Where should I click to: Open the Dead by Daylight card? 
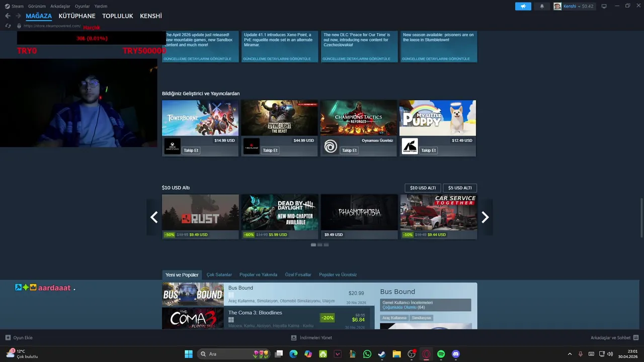coord(280,217)
